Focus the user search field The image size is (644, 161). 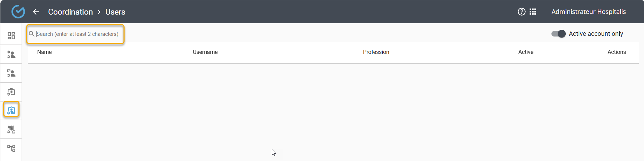(77, 34)
